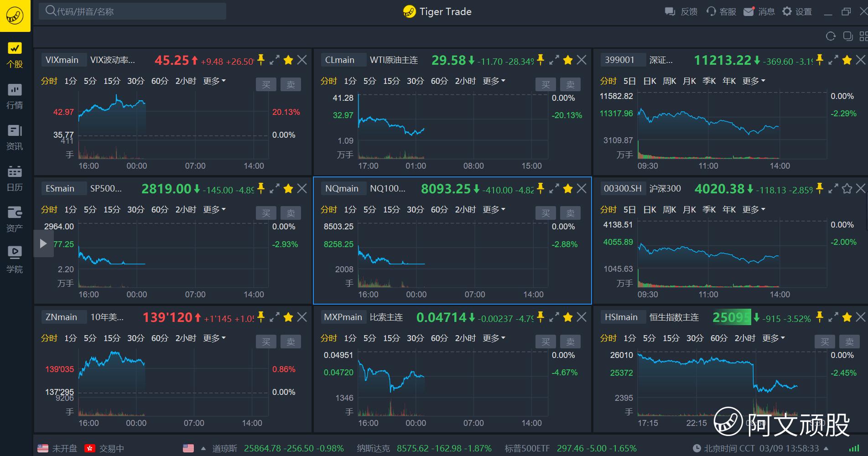Viewport: 868px width, 456px height.
Task: Open 更多 timeframe dropdown in 399001 panel
Action: (x=754, y=81)
